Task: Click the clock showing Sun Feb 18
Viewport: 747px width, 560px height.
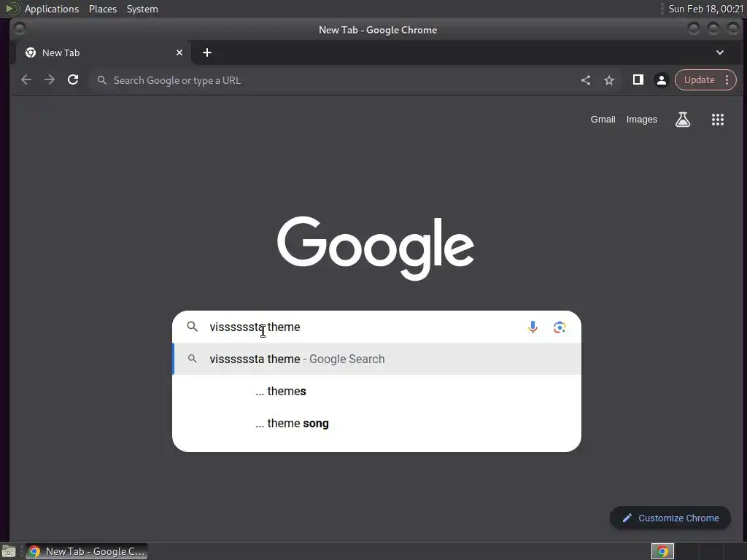Action: click(x=705, y=9)
